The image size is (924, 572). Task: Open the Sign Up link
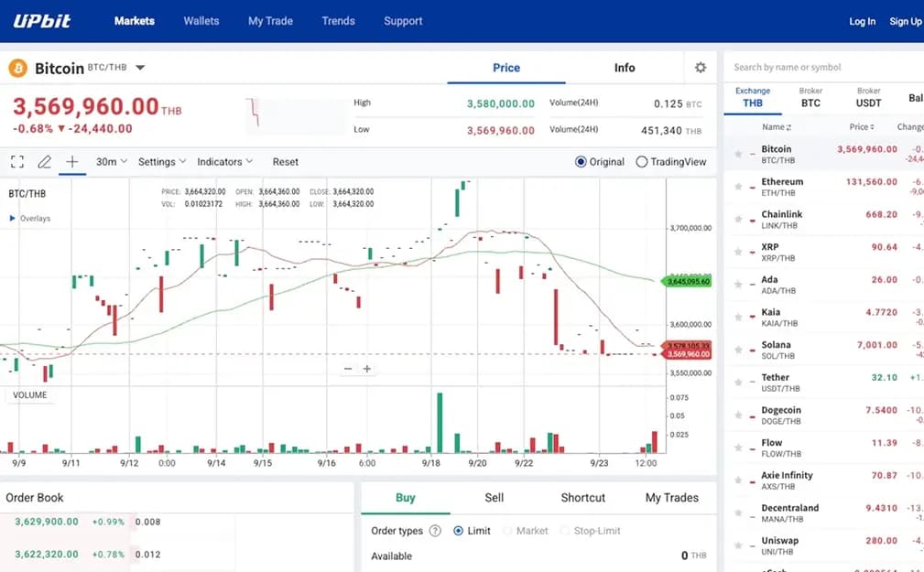pyautogui.click(x=905, y=21)
